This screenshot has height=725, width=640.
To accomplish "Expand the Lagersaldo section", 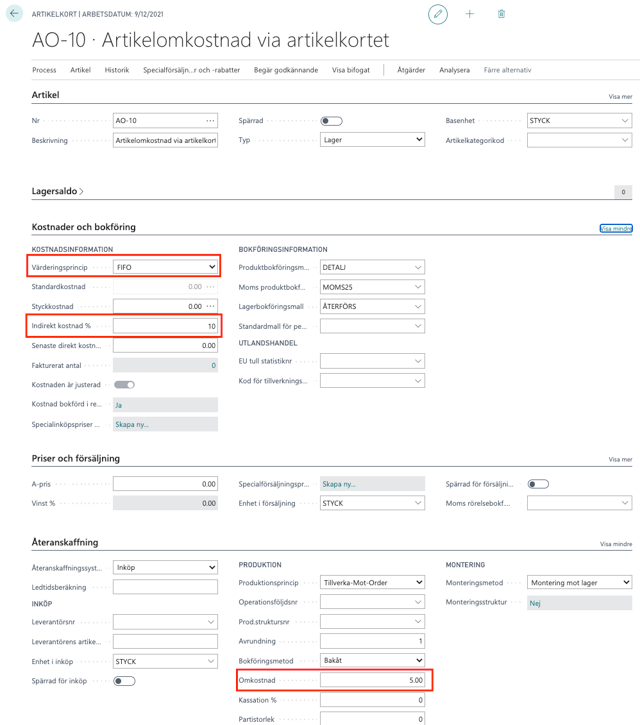I will point(58,191).
